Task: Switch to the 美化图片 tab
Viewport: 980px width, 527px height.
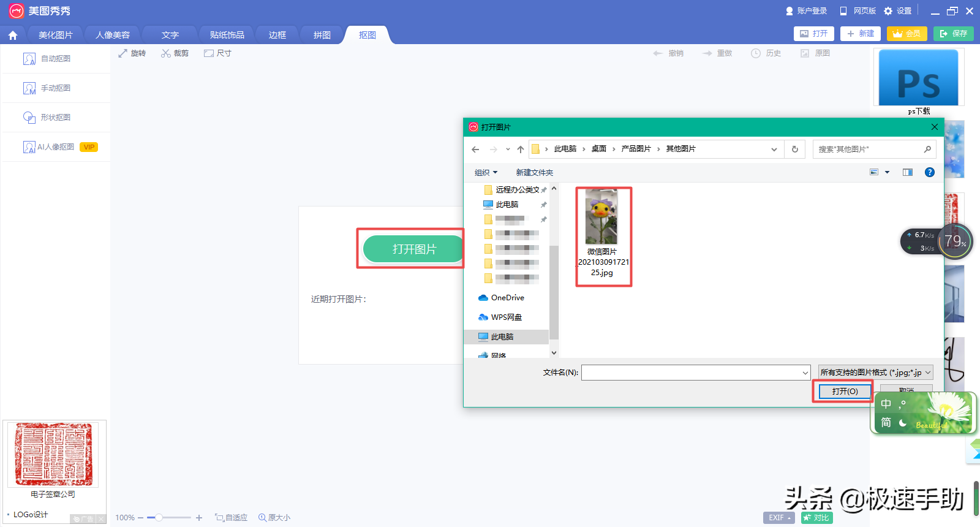Action: click(x=55, y=35)
